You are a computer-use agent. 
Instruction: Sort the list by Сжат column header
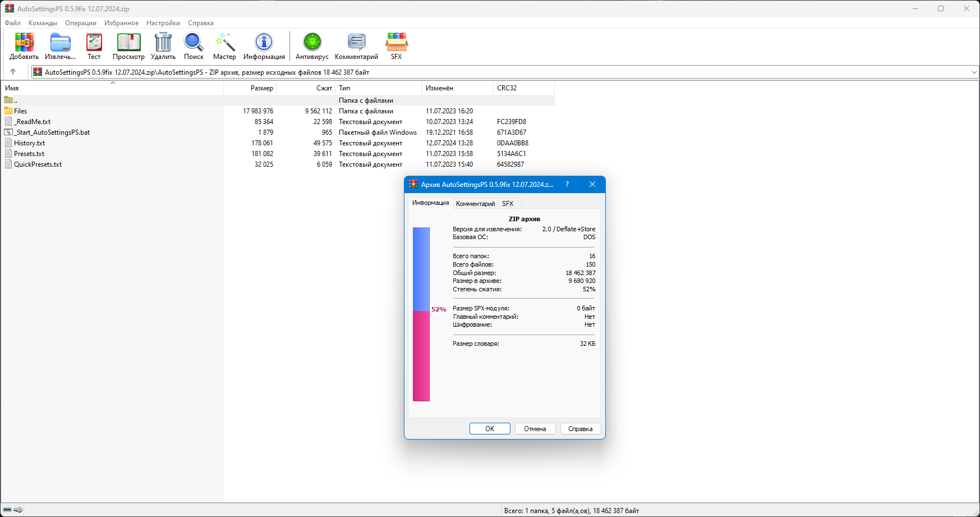point(306,88)
